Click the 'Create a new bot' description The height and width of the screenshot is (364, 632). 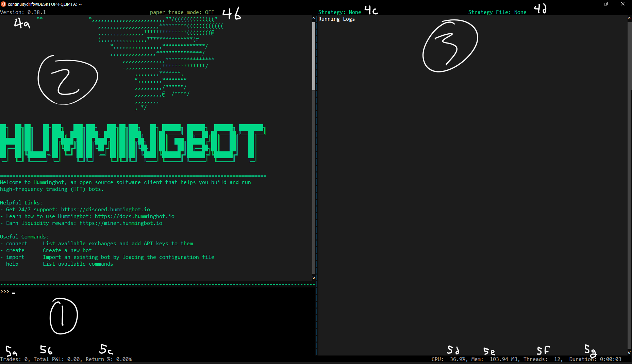coord(67,250)
